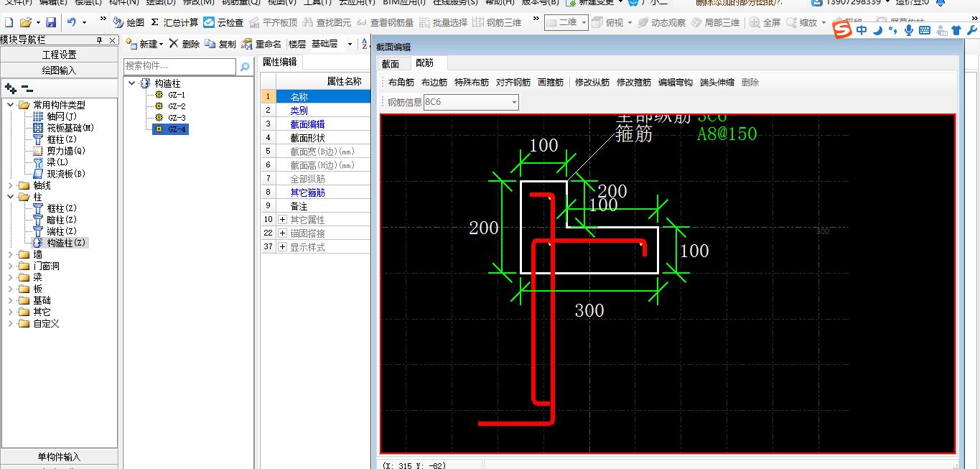Expand 锚固搭接 property group
This screenshot has height=469, width=980.
coord(282,233)
